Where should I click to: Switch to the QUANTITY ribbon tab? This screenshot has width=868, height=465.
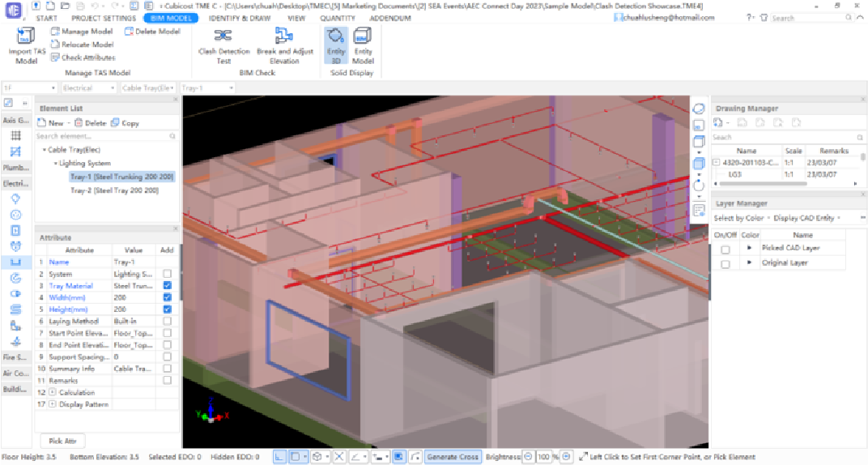[337, 18]
